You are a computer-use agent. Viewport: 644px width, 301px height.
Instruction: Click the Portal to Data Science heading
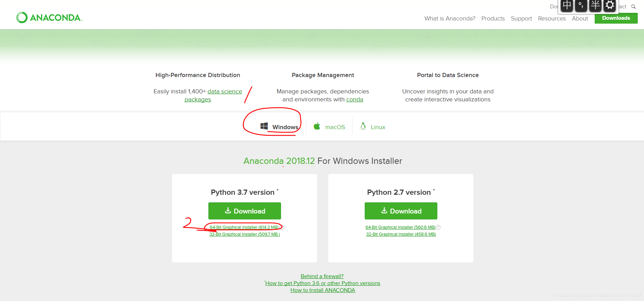click(448, 75)
